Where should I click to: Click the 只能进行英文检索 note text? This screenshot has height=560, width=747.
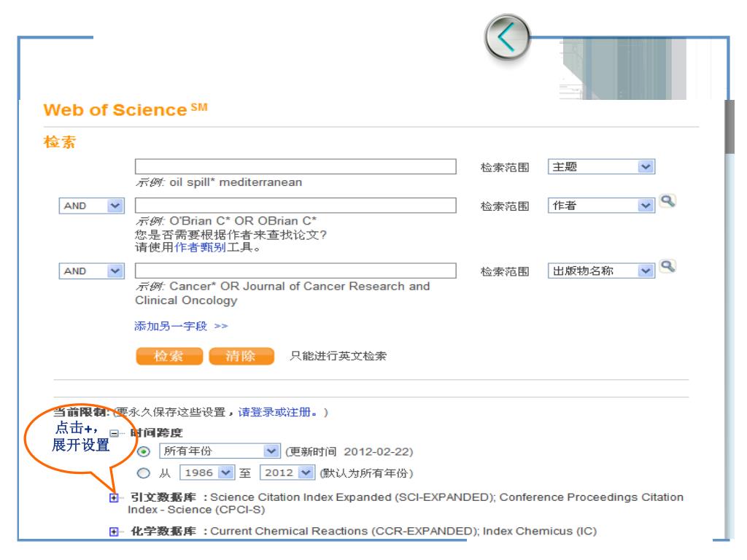(x=338, y=356)
